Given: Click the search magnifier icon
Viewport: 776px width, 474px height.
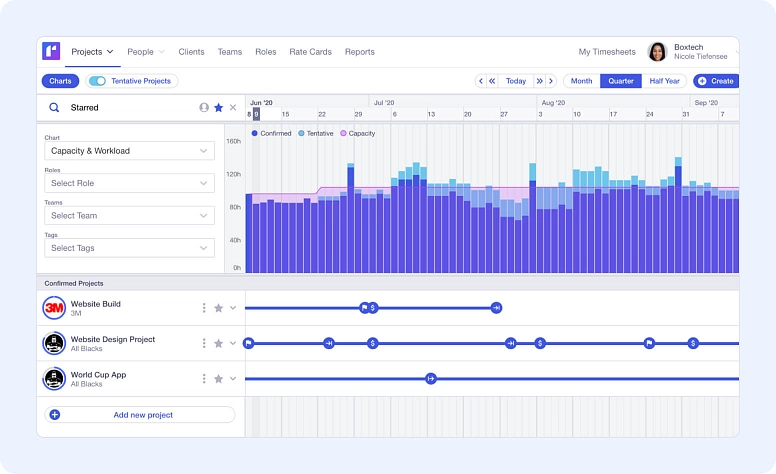Looking at the screenshot, I should pos(54,107).
